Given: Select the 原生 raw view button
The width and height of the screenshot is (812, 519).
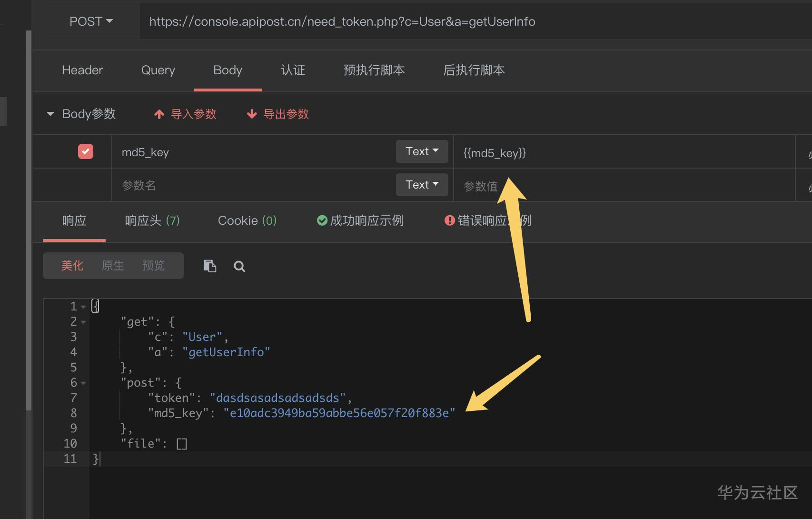Looking at the screenshot, I should [113, 266].
